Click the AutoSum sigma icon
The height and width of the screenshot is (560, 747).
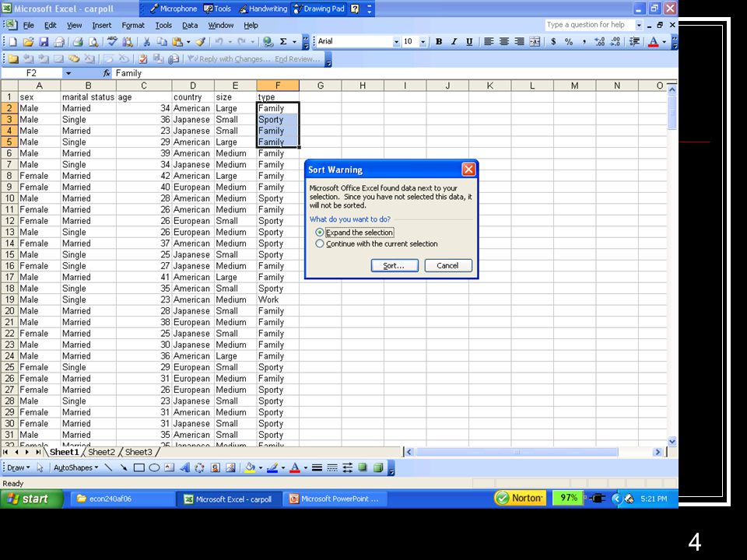click(283, 42)
